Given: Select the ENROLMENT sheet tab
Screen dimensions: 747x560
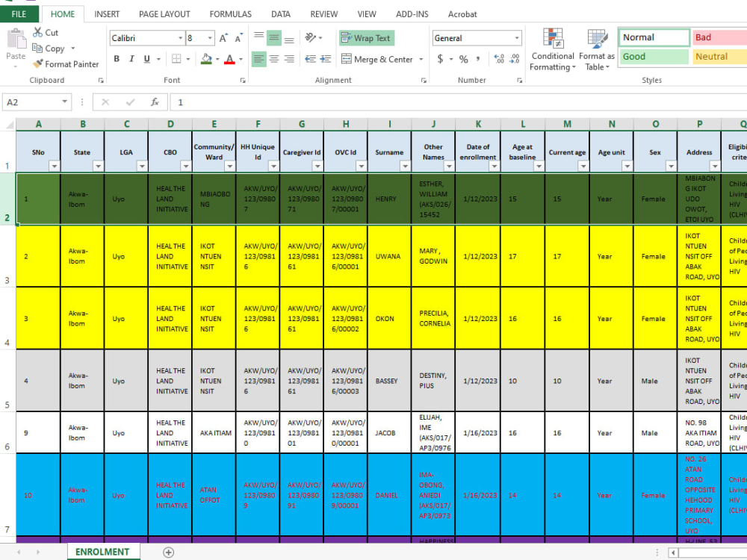Looking at the screenshot, I should 102,552.
